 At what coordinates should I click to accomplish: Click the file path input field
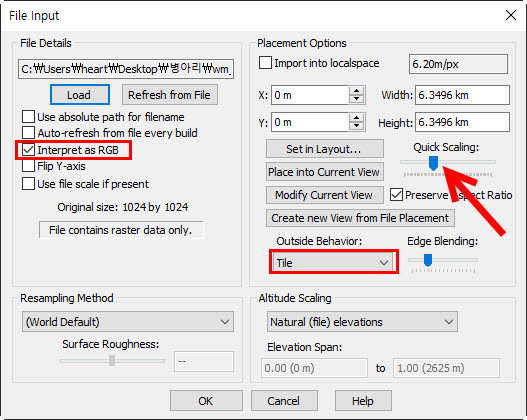coord(126,69)
